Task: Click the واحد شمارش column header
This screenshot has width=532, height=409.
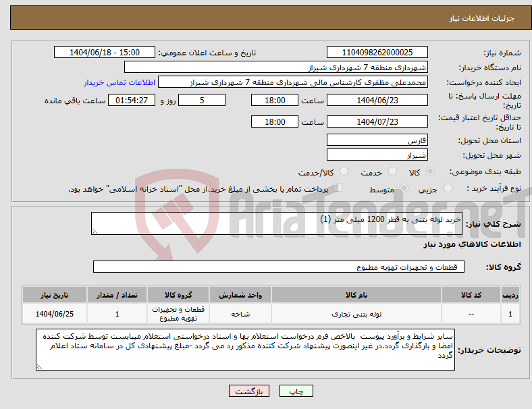Action: pos(240,295)
